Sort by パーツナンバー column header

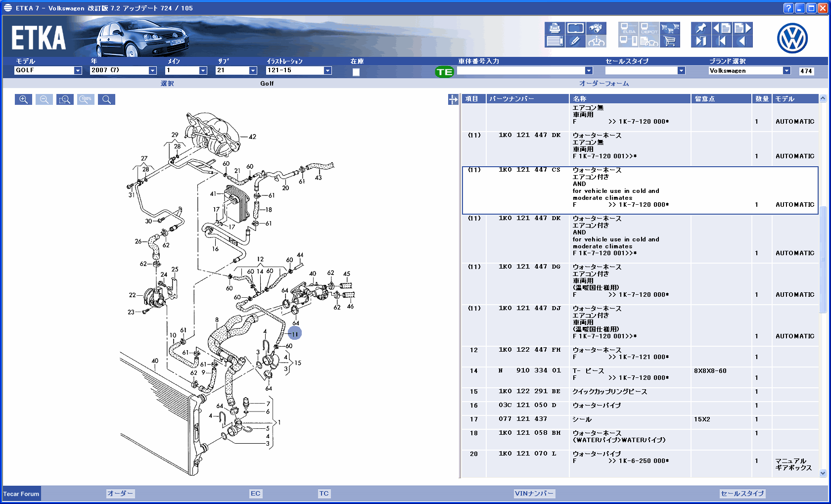click(527, 99)
